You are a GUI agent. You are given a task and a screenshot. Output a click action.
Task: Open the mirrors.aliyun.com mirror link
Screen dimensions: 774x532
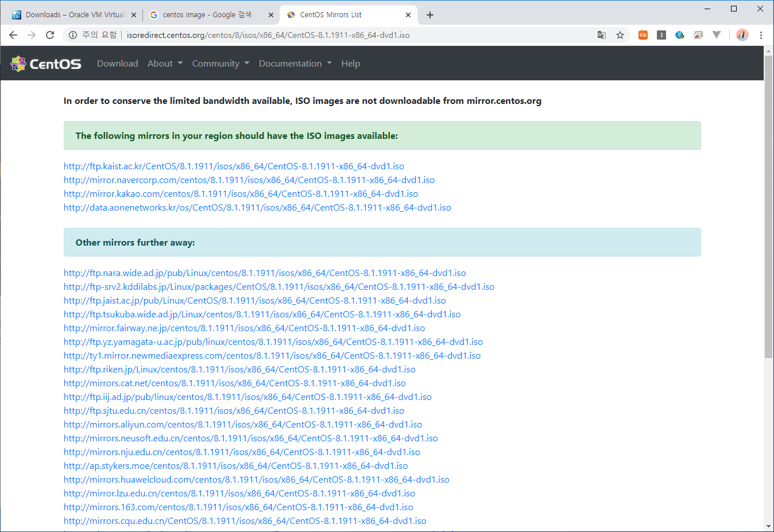[x=243, y=425]
